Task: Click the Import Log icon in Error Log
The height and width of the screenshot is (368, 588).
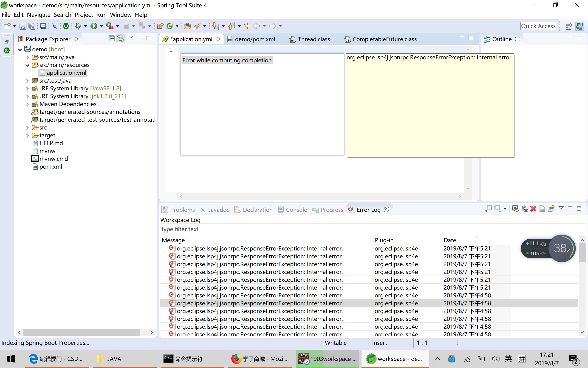Action: pyautogui.click(x=497, y=209)
